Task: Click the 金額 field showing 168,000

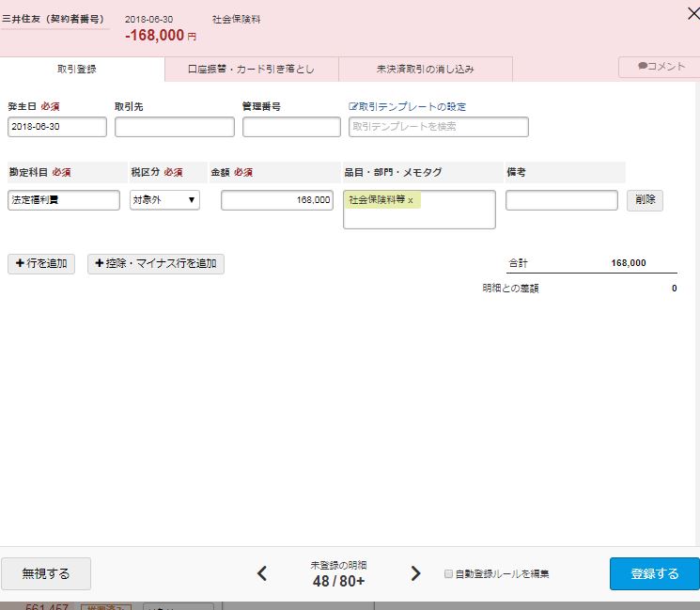Action: [277, 200]
